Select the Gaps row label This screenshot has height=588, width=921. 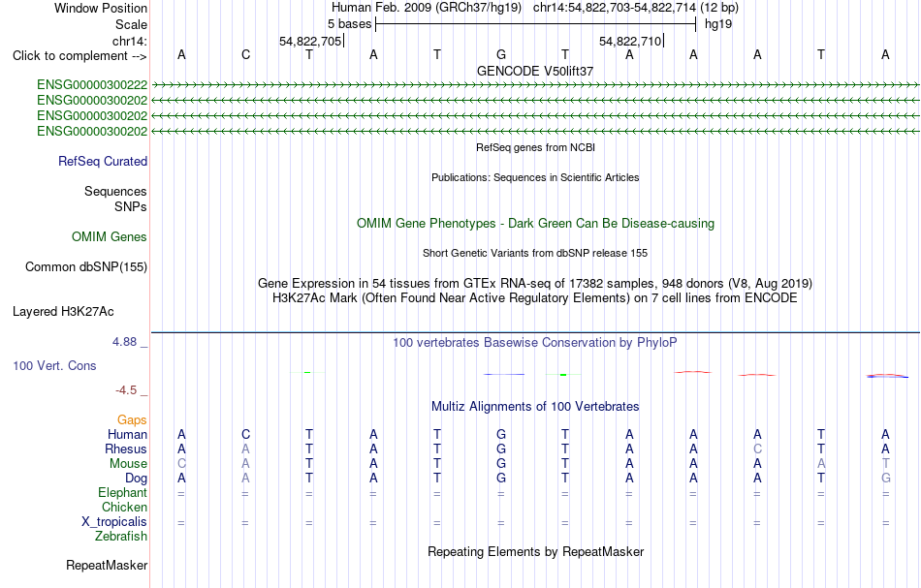[x=132, y=420]
